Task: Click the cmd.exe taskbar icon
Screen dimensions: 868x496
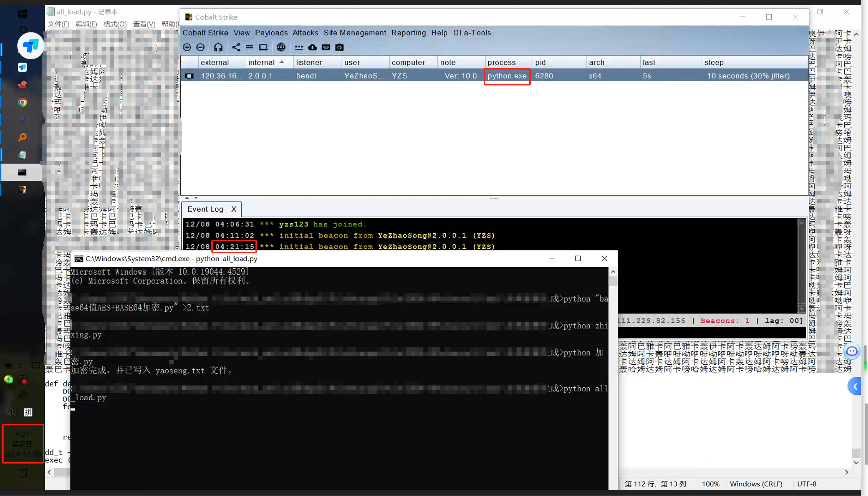Action: point(22,172)
